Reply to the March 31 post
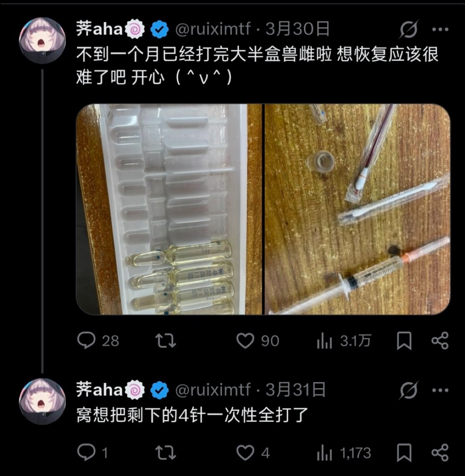Image resolution: width=465 pixels, height=476 pixels. (86, 453)
